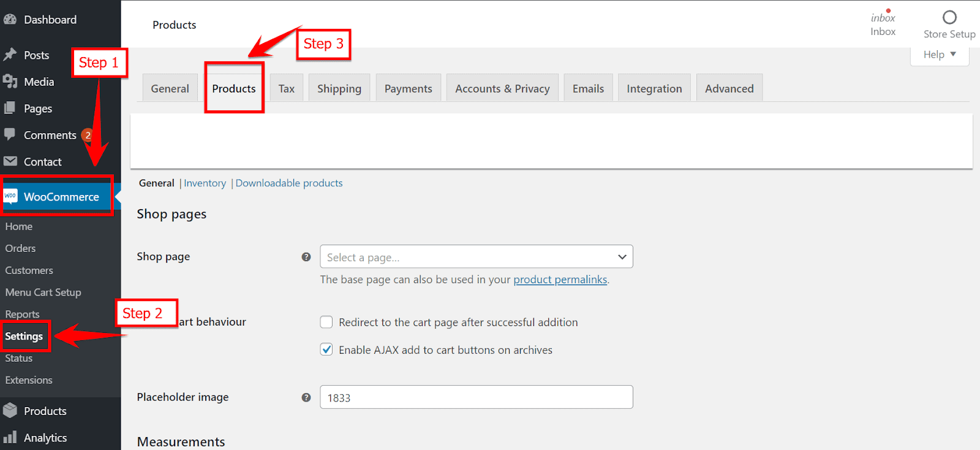Switch to the Emails tab
Image resolution: width=980 pixels, height=450 pixels.
(588, 88)
